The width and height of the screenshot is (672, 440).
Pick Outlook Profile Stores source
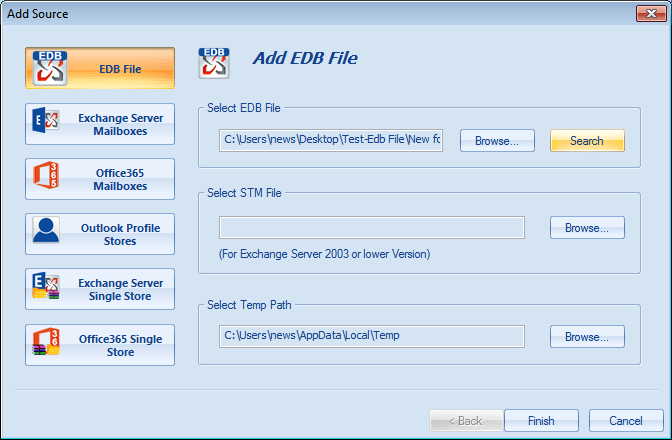click(x=100, y=234)
